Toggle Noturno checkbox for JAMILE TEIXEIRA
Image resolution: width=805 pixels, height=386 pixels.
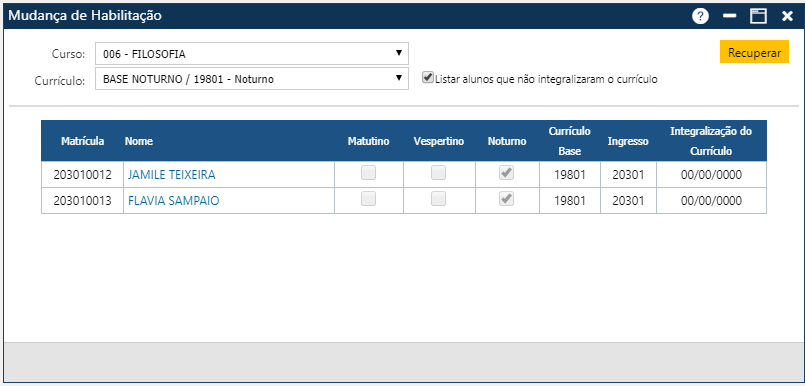click(507, 173)
